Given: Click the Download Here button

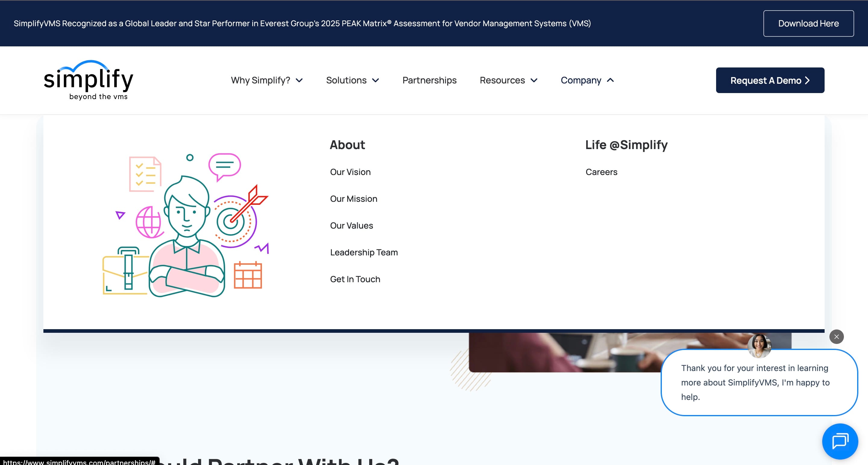Looking at the screenshot, I should pos(808,23).
